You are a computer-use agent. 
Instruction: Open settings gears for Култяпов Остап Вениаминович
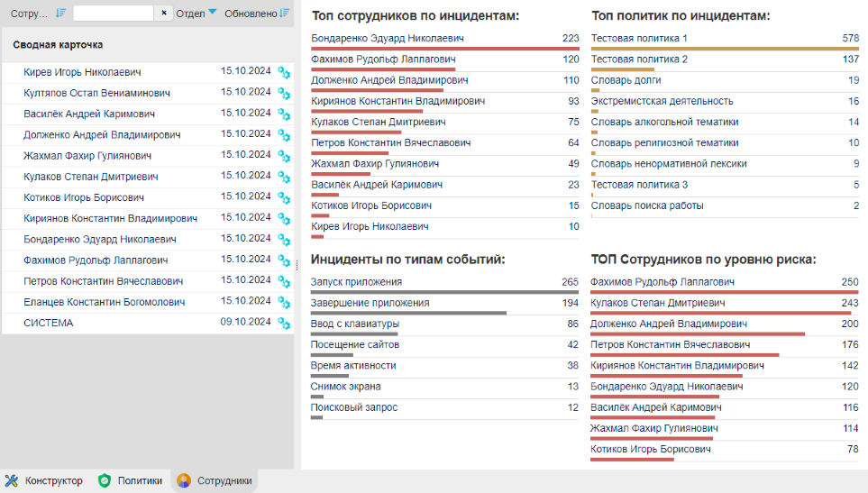[x=284, y=94]
